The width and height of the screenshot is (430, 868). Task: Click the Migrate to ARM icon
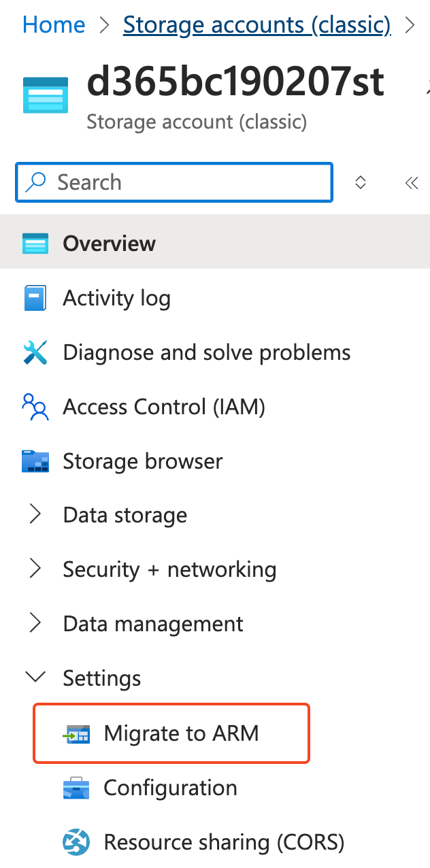pyautogui.click(x=76, y=734)
